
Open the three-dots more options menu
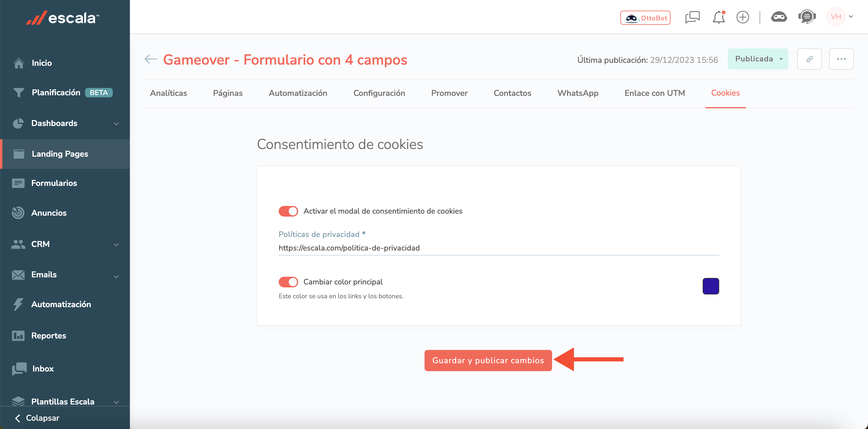point(841,59)
